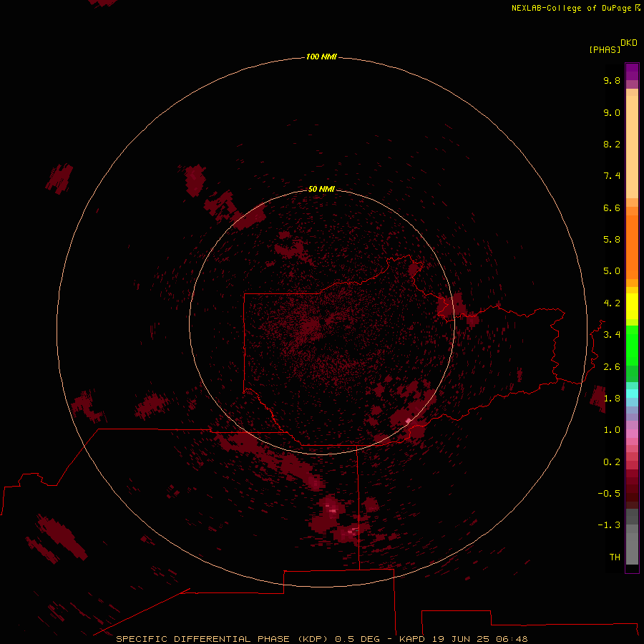This screenshot has width=644, height=644.
Task: Click the 8.2 scale value
Action: [x=612, y=144]
